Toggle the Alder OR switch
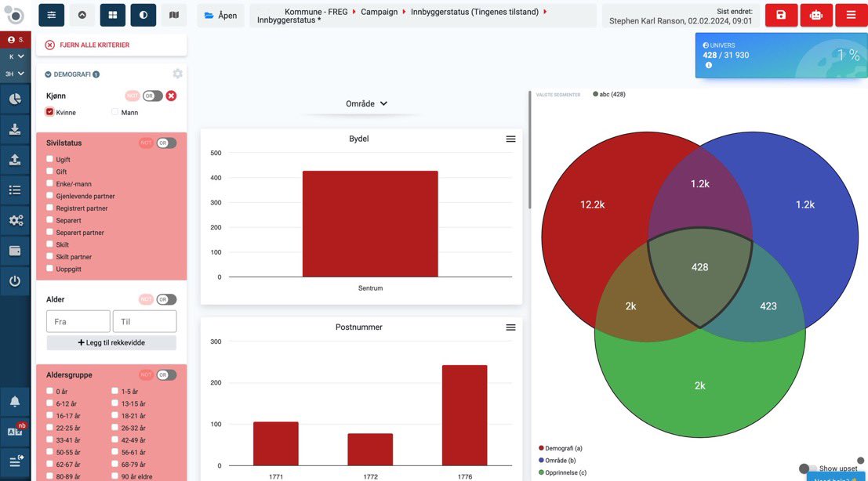Image resolution: width=868 pixels, height=481 pixels. pos(166,299)
